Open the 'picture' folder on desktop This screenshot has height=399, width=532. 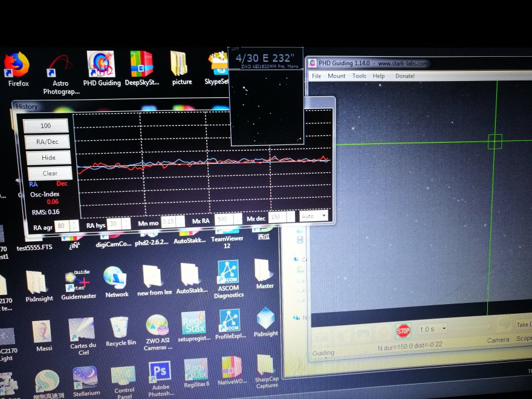181,68
